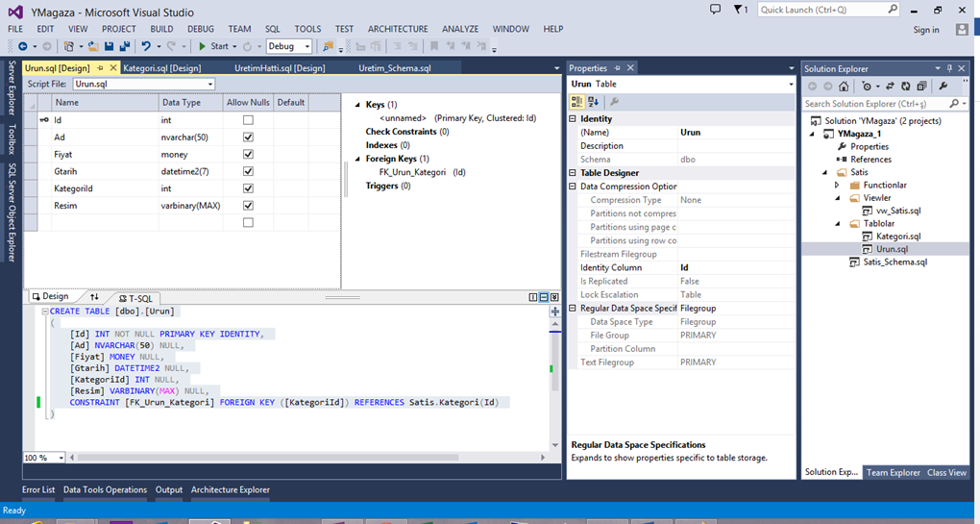
Task: Click the Pending Changes Filter clock icon
Action: (x=867, y=87)
